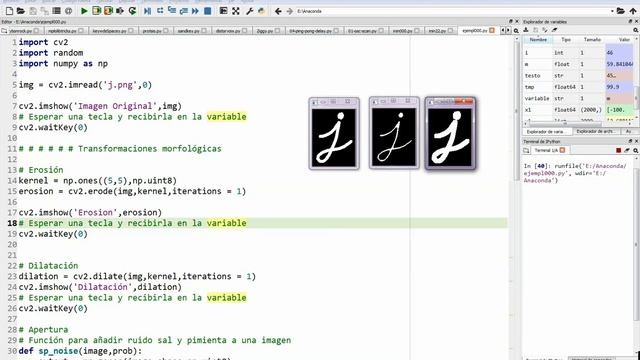Sort variables by the Tipo column

click(566, 40)
